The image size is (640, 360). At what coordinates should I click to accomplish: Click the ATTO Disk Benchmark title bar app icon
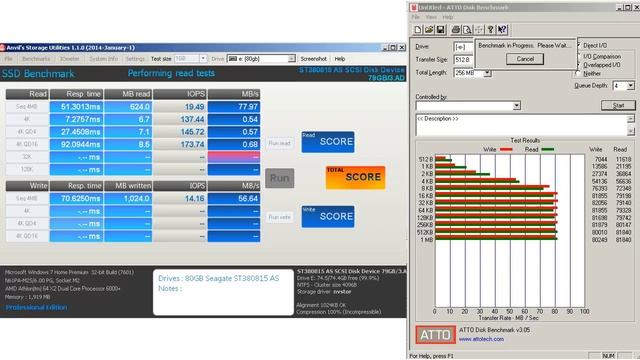tap(414, 7)
